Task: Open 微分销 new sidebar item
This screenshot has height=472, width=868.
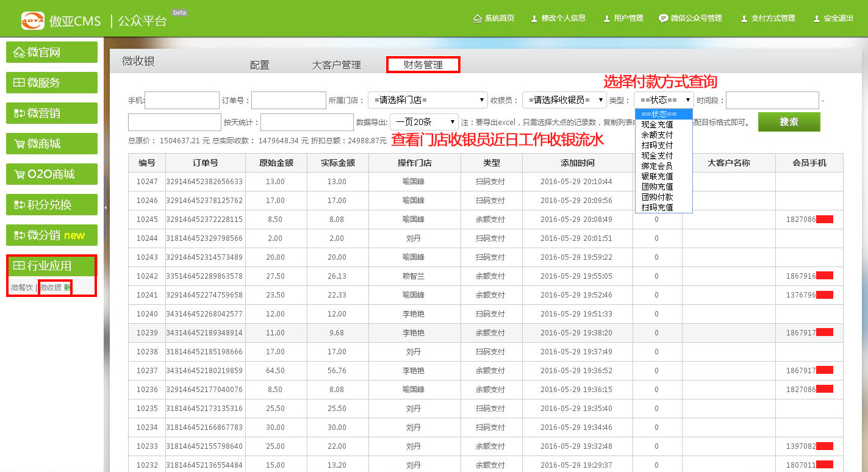Action: pos(52,235)
